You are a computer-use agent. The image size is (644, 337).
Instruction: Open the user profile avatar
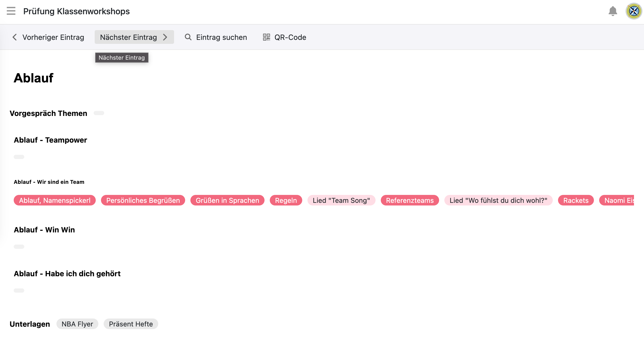[x=634, y=11]
